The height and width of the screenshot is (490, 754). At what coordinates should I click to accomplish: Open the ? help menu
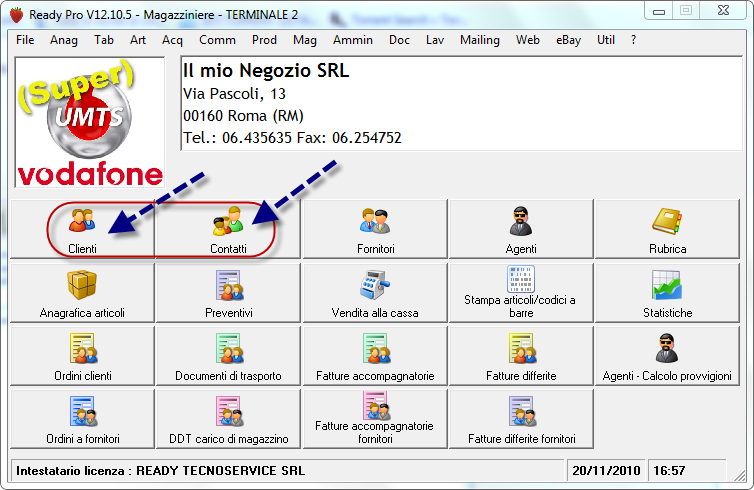pyautogui.click(x=633, y=40)
